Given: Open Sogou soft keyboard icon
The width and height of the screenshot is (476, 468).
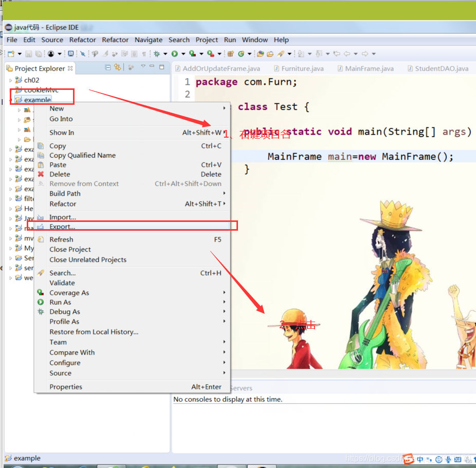Looking at the screenshot, I should pos(458,459).
